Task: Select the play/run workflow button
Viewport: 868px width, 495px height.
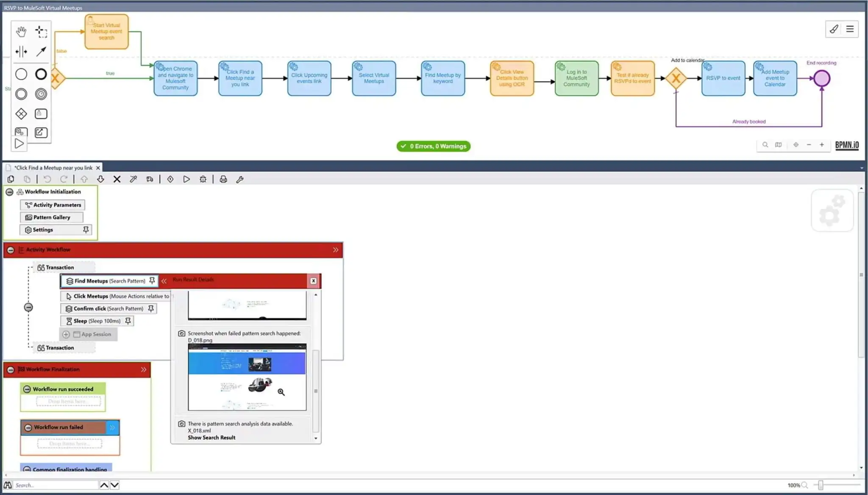Action: pos(186,179)
